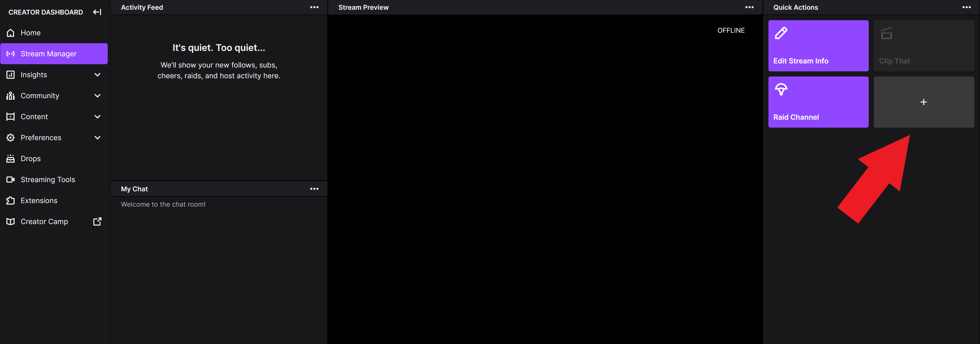Click the Add Quick Action button
This screenshot has height=344, width=980.
(924, 101)
